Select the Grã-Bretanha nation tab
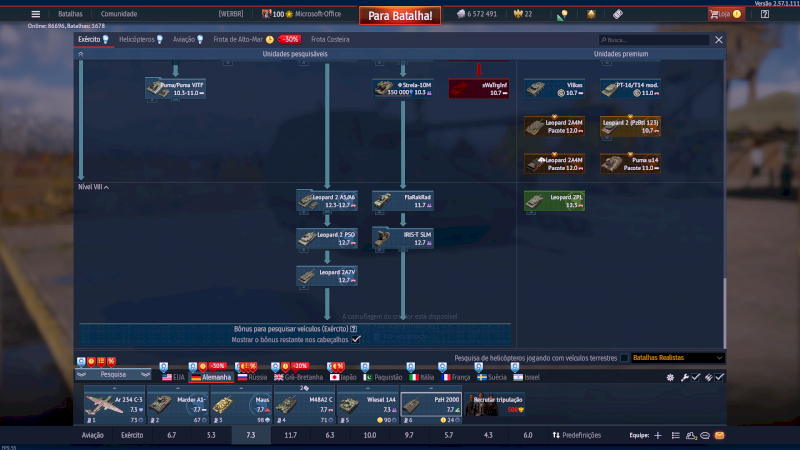This screenshot has height=450, width=800. pos(298,378)
